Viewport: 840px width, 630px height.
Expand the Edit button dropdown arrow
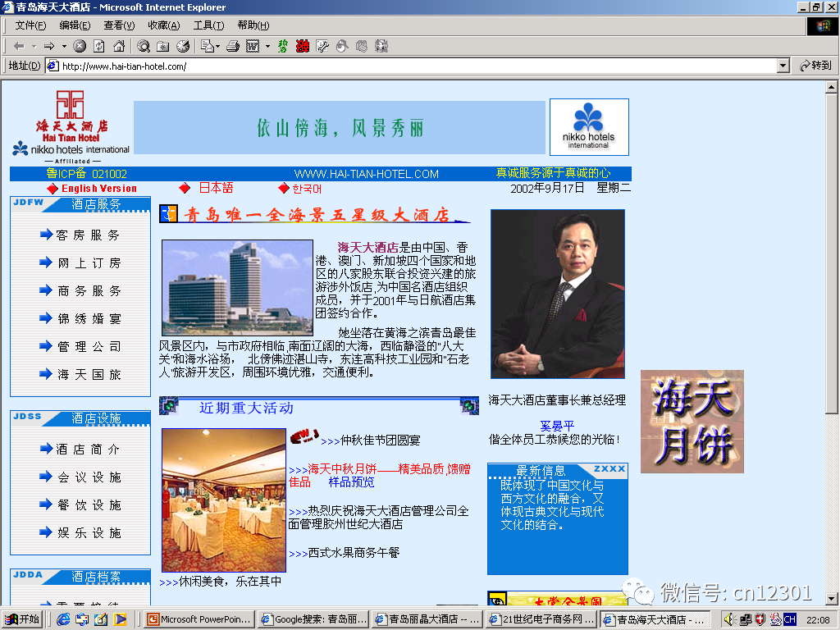267,47
